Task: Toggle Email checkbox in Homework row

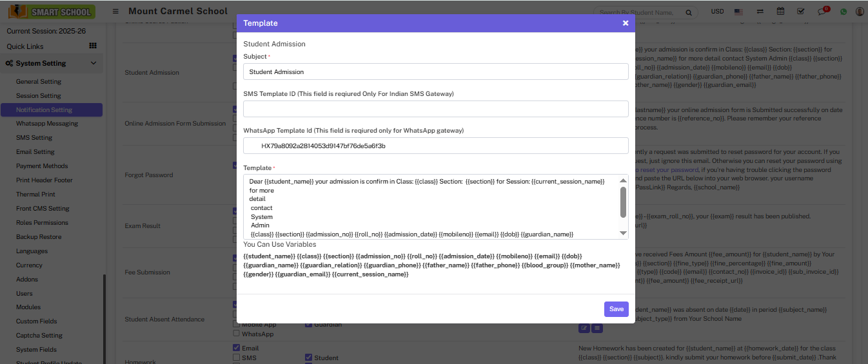Action: (236, 348)
